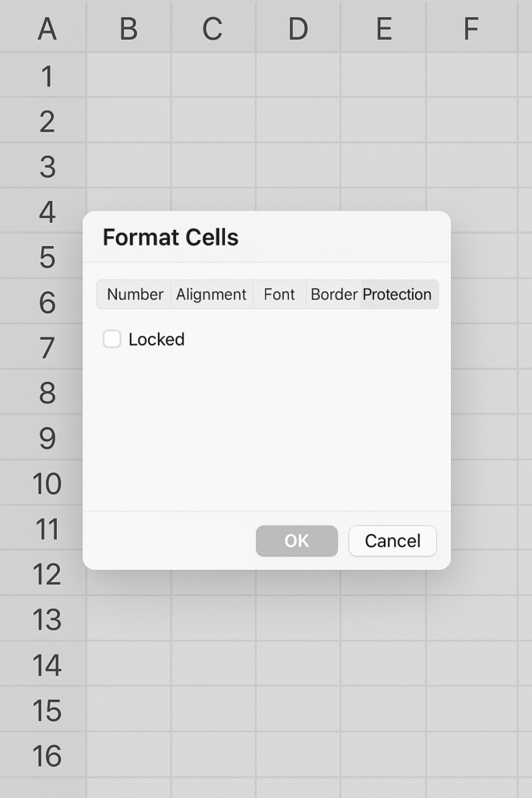532x798 pixels.
Task: Select column D header
Action: [298, 29]
